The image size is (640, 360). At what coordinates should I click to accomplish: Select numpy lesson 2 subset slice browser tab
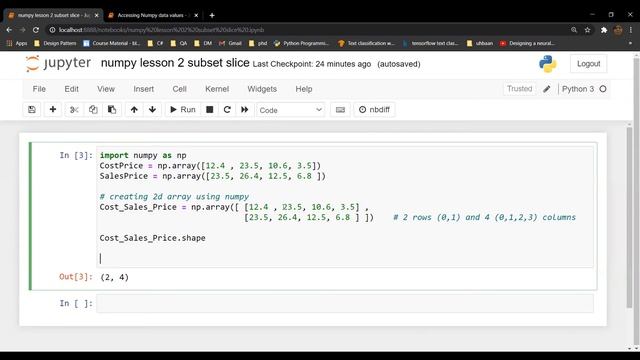[x=52, y=15]
